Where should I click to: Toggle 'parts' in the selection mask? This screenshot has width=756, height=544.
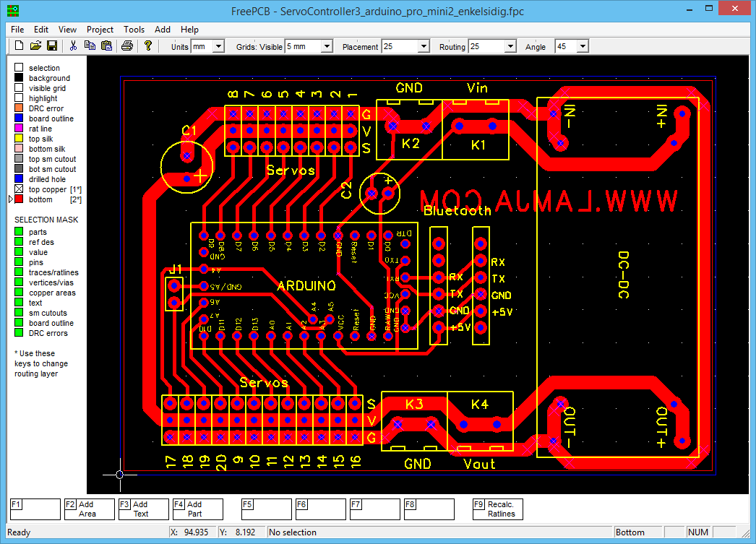[18, 231]
